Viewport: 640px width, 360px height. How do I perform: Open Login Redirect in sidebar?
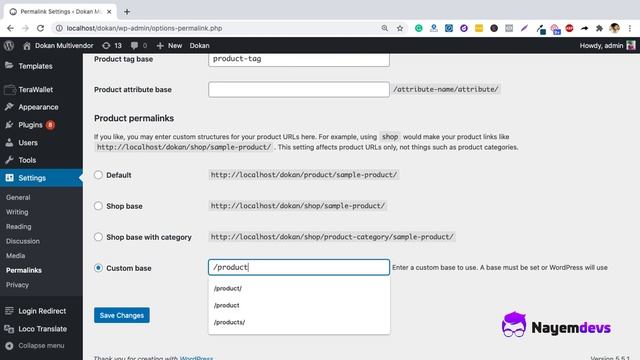click(42, 311)
